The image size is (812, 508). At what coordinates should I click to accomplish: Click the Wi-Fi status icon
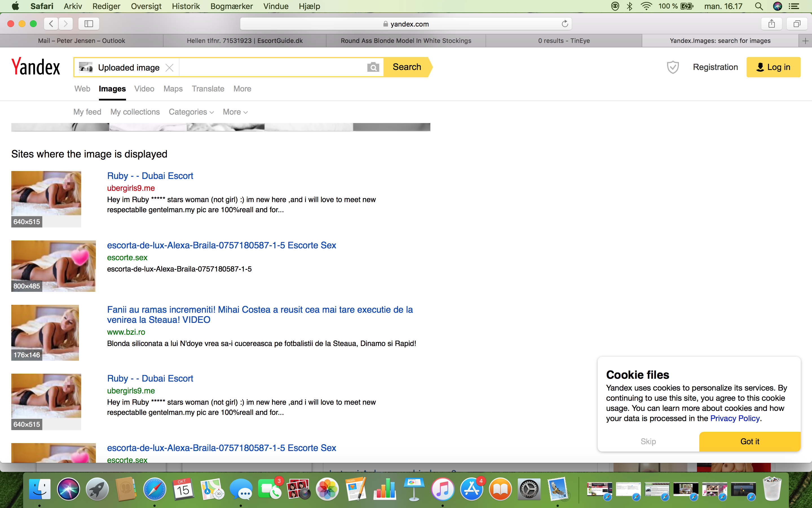pyautogui.click(x=646, y=6)
